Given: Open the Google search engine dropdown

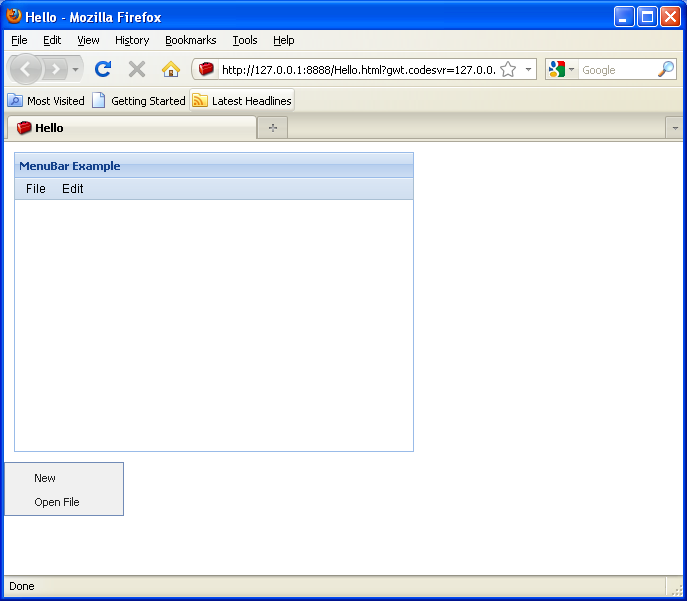Looking at the screenshot, I should (571, 69).
